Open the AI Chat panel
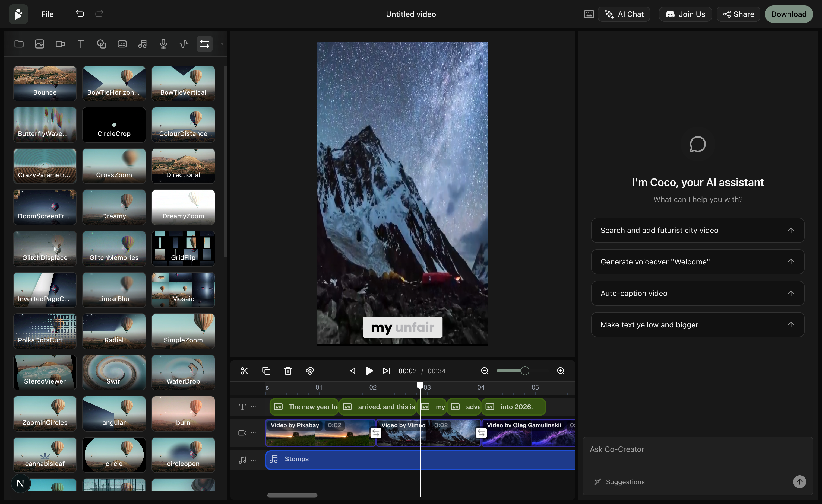This screenshot has width=822, height=504. pos(624,14)
